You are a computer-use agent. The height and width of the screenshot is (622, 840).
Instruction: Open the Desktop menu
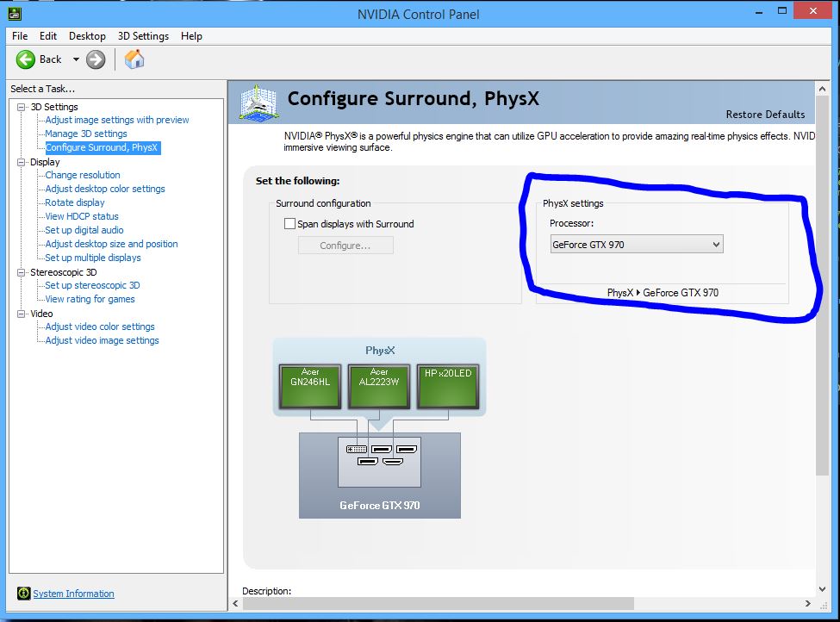tap(87, 36)
